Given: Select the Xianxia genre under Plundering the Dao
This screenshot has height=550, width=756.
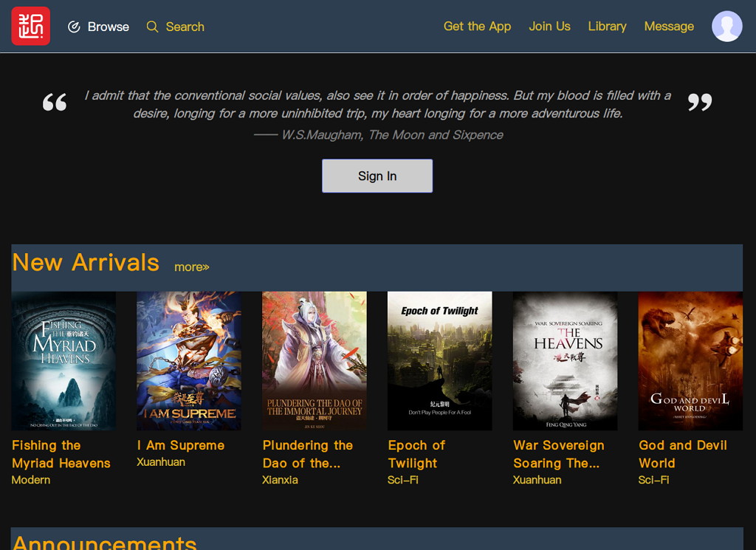Looking at the screenshot, I should tap(280, 480).
